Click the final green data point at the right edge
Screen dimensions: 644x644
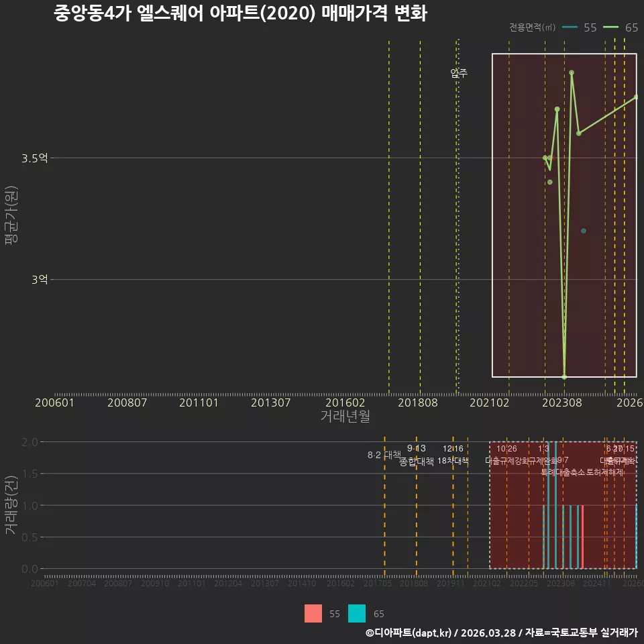click(x=636, y=97)
